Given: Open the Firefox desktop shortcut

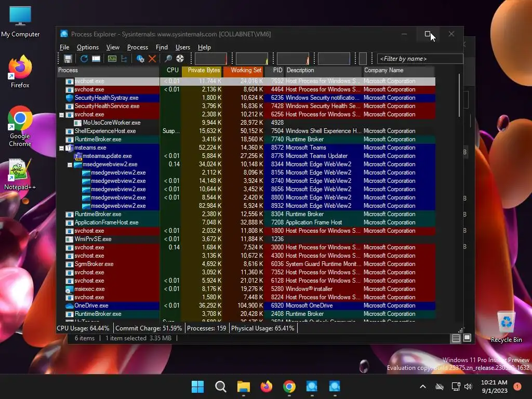Looking at the screenshot, I should click(x=20, y=72).
